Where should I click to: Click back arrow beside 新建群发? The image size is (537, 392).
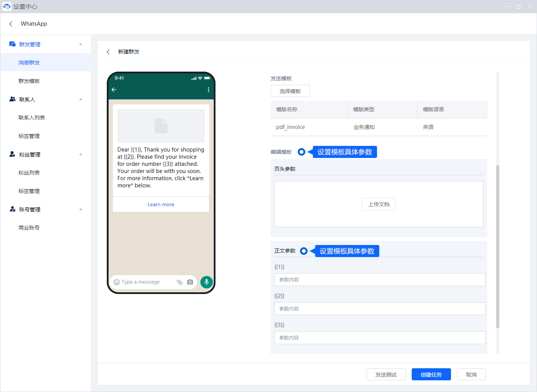point(108,52)
